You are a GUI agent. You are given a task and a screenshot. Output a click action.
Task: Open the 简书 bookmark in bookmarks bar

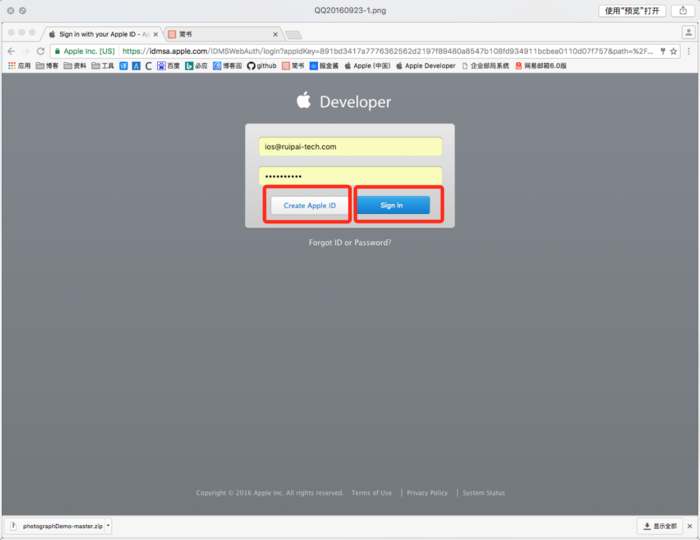click(x=293, y=66)
